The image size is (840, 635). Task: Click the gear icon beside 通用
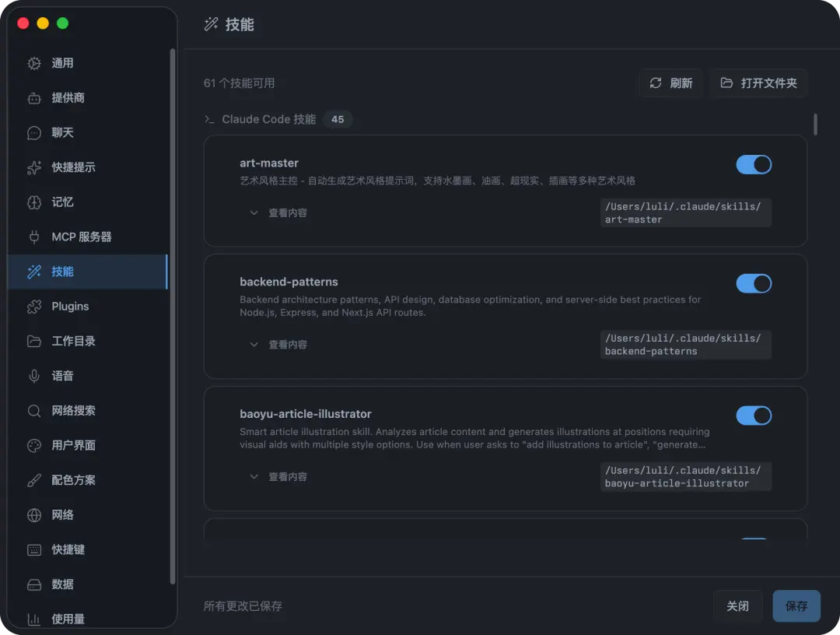pos(34,63)
